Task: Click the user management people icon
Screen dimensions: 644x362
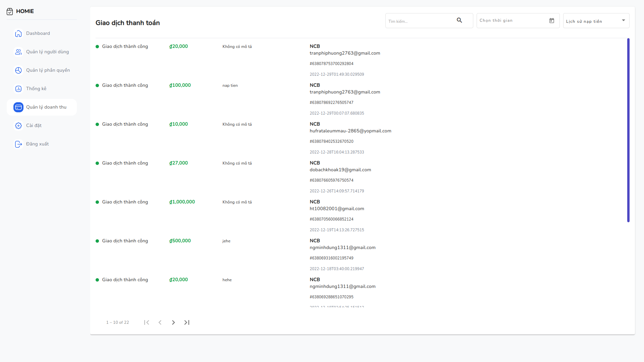Action: point(18,52)
